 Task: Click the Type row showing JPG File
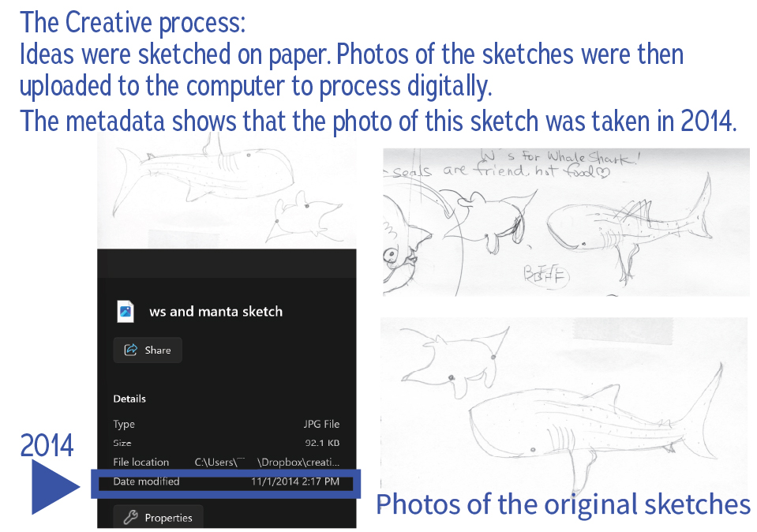coord(226,424)
